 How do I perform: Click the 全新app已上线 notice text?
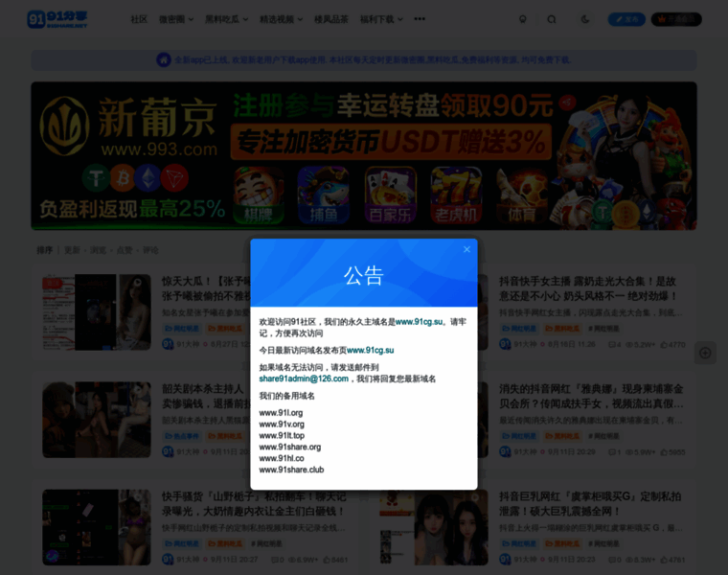pyautogui.click(x=373, y=60)
